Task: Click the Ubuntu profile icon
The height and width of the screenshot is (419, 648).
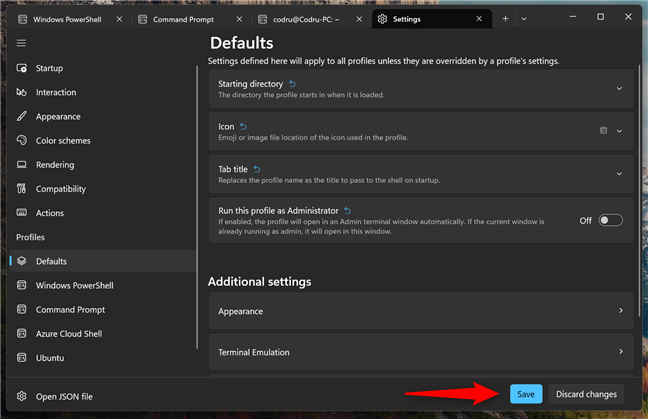Action: 21,357
